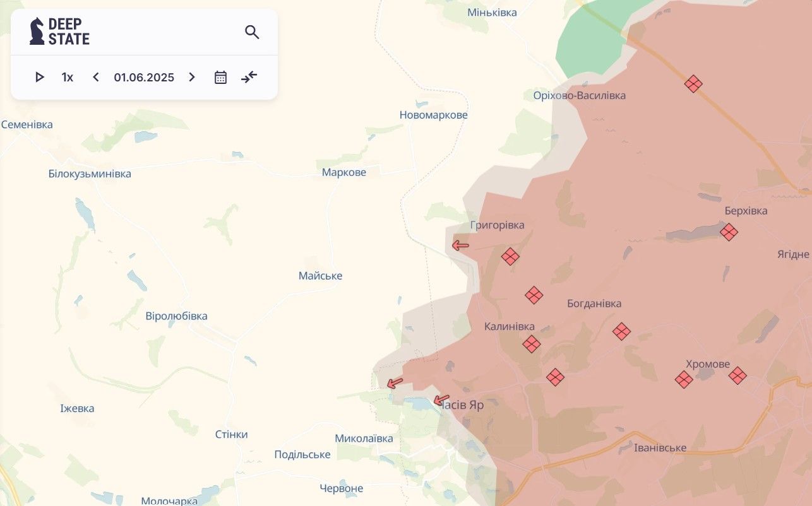Select the Білокузьминівка village label
The height and width of the screenshot is (506, 812).
click(x=90, y=174)
